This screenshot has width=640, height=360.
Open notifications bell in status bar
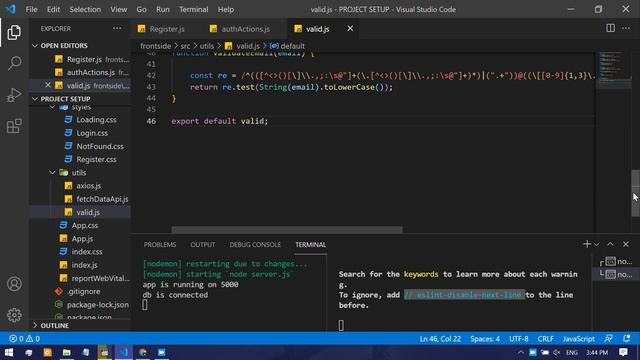tap(627, 338)
